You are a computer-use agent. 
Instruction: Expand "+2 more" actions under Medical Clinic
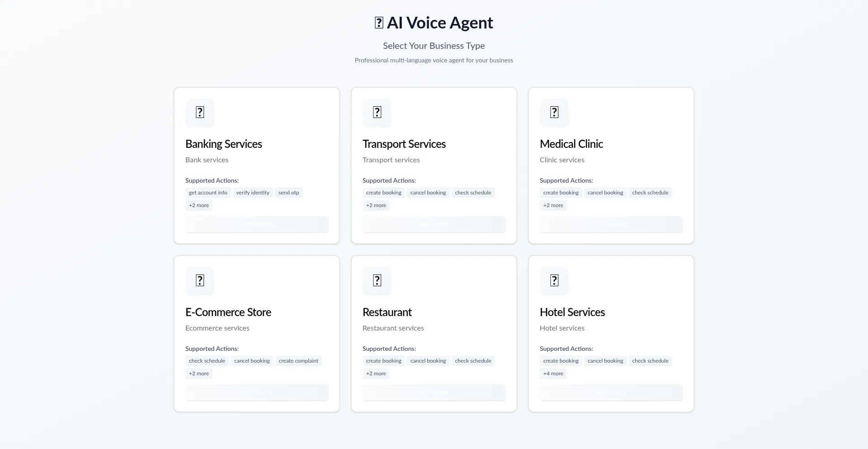(x=553, y=205)
